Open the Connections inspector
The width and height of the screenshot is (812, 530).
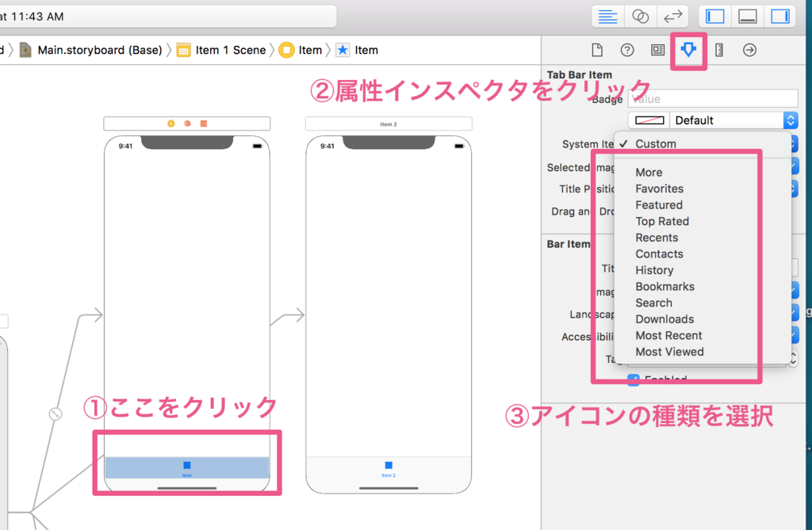749,50
